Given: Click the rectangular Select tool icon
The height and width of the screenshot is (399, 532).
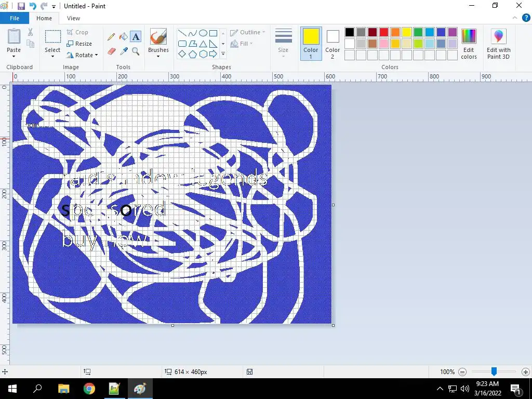Looking at the screenshot, I should click(53, 37).
